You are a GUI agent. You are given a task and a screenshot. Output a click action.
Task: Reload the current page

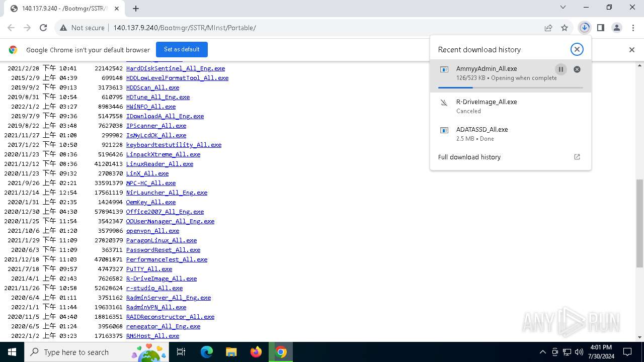[x=43, y=28]
